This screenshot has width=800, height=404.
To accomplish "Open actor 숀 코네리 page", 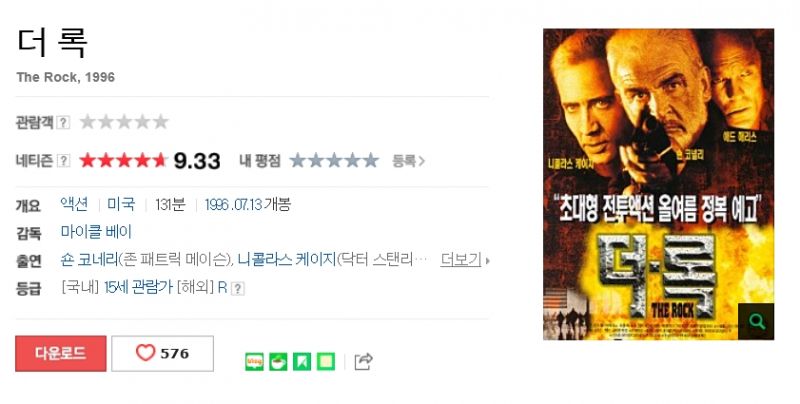I will click(x=89, y=260).
